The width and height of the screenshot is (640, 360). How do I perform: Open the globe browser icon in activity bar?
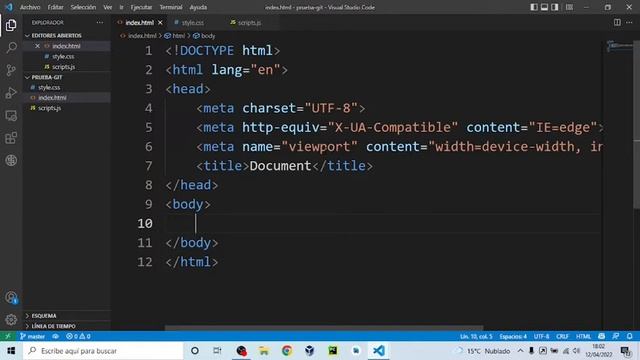[11, 160]
